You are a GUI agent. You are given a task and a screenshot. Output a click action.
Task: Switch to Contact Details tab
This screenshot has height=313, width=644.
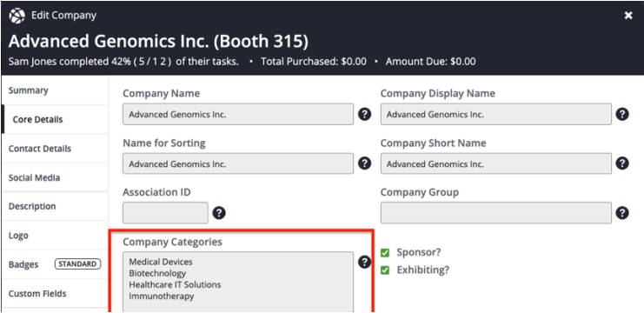[55, 149]
